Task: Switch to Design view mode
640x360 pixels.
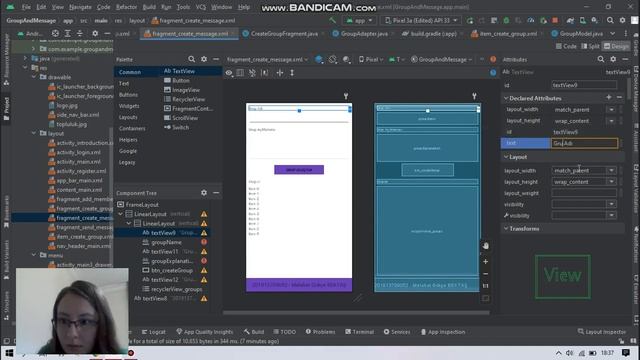Action: click(x=616, y=46)
